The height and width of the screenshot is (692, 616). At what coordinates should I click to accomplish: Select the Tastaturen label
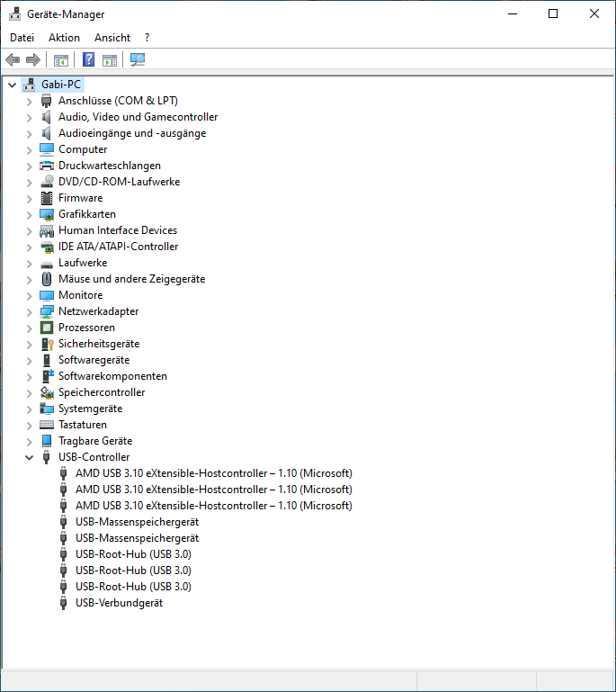click(x=83, y=425)
